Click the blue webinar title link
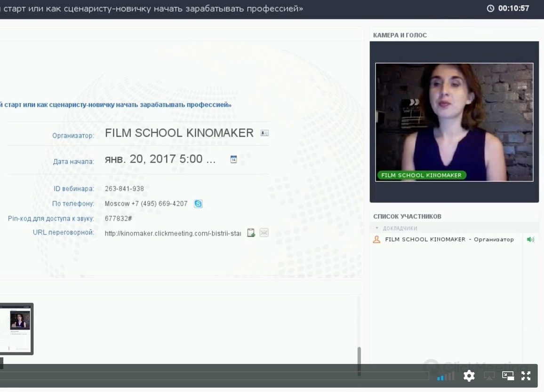 tap(116, 105)
